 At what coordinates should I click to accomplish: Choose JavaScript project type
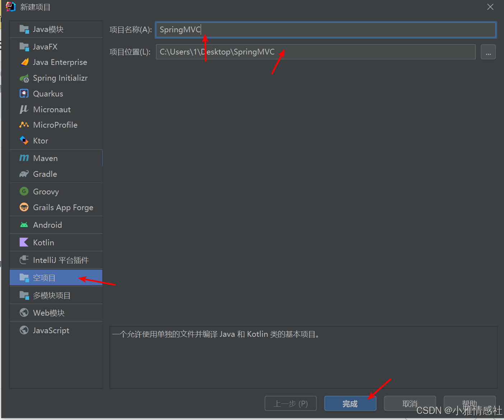(x=56, y=330)
